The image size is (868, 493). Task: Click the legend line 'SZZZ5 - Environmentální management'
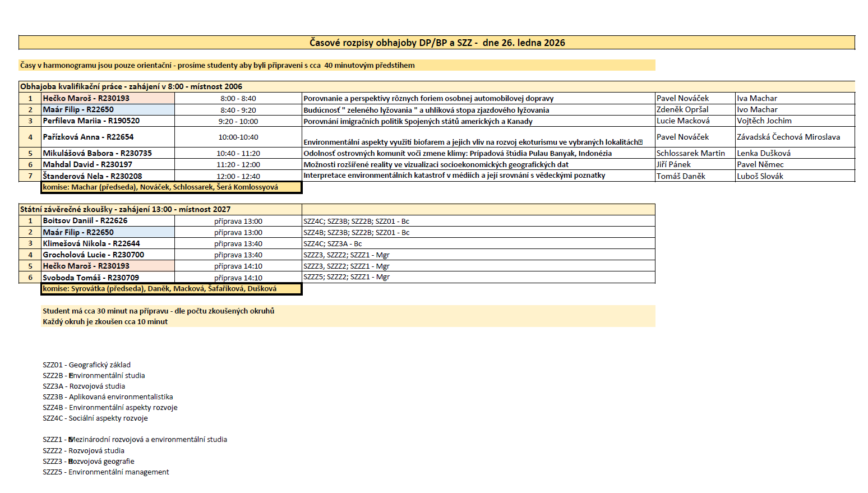pos(105,472)
